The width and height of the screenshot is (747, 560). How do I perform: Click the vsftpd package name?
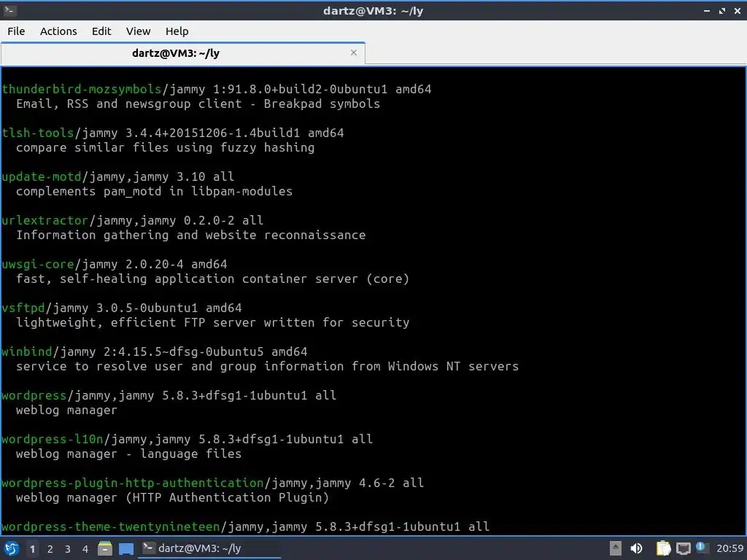tap(23, 308)
